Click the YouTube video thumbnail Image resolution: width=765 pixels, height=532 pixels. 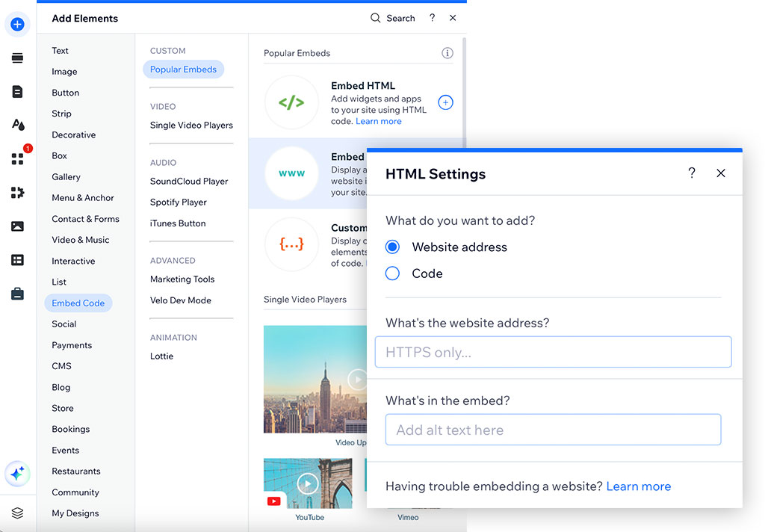coord(308,483)
